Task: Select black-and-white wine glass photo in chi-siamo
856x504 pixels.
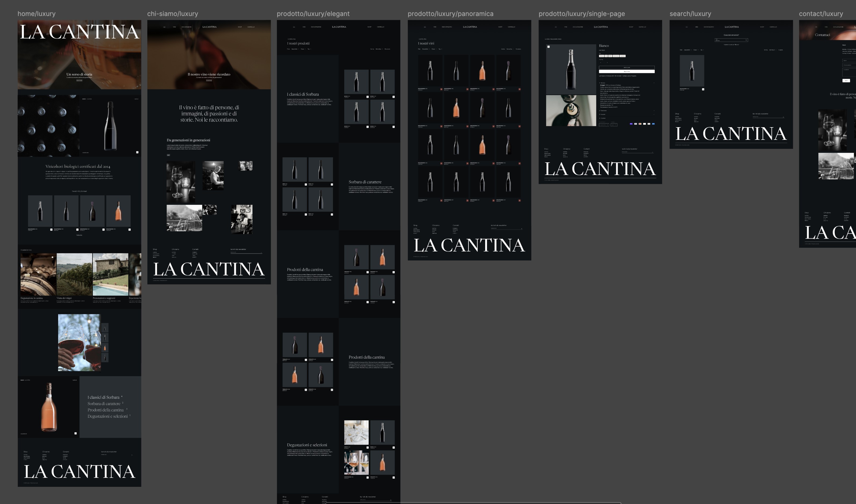Action: point(181,182)
